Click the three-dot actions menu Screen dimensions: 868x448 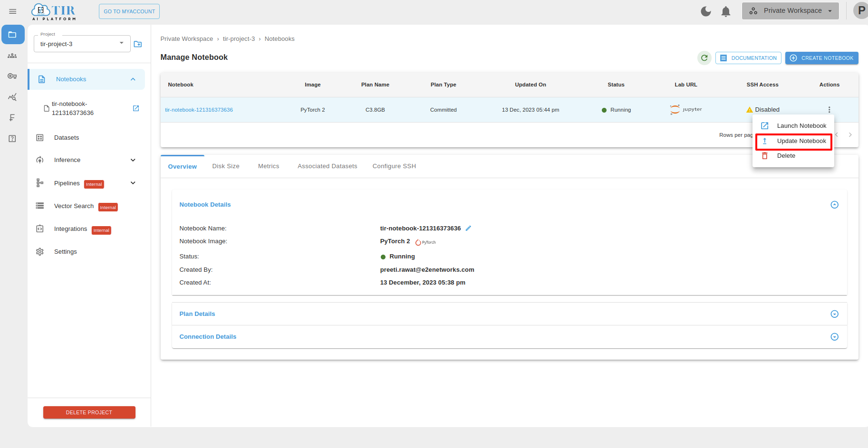pyautogui.click(x=829, y=110)
